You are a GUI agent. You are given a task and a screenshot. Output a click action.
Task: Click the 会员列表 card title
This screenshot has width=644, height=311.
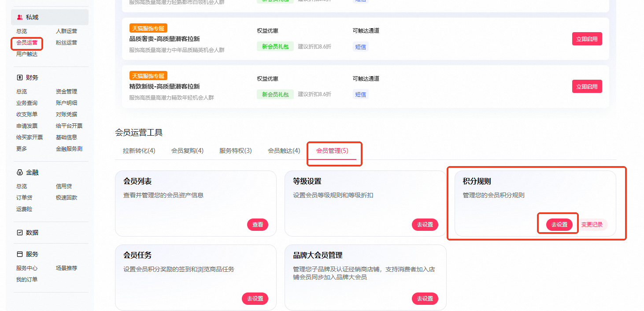(137, 181)
